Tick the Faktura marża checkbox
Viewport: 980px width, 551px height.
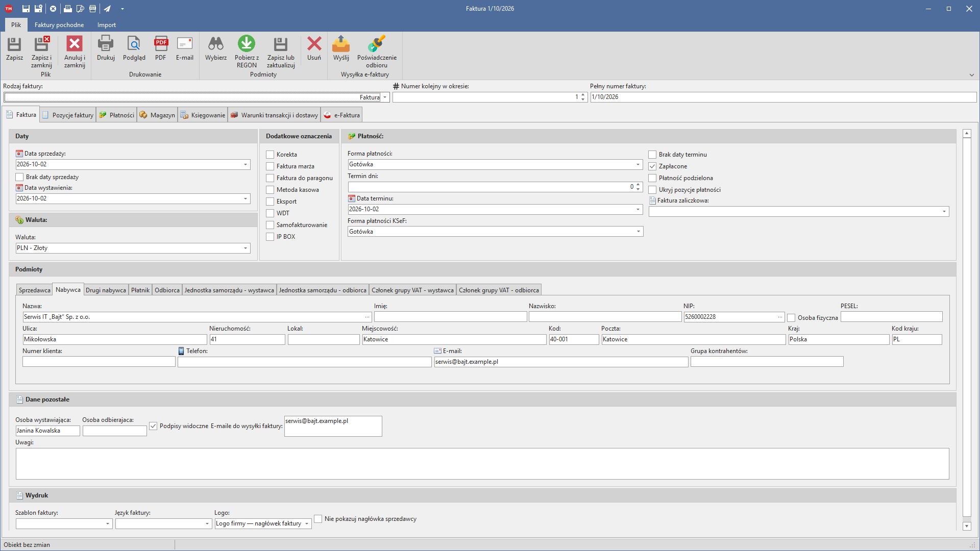[x=270, y=166]
